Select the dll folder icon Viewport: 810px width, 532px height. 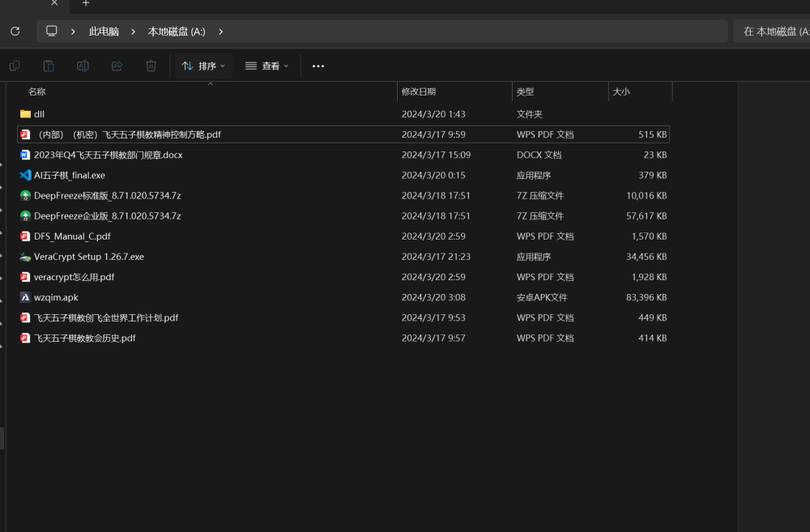(x=25, y=114)
